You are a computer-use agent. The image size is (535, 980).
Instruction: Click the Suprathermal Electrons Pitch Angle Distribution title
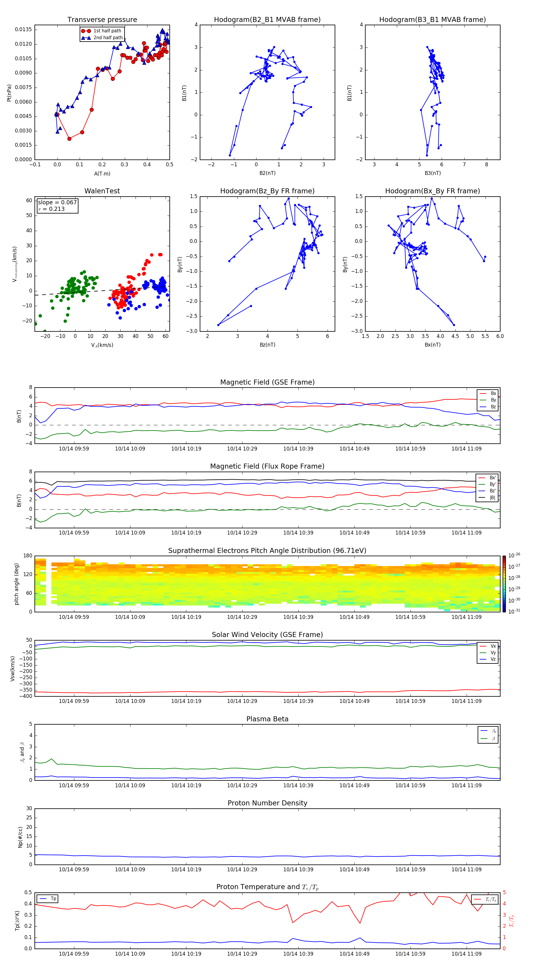[267, 551]
